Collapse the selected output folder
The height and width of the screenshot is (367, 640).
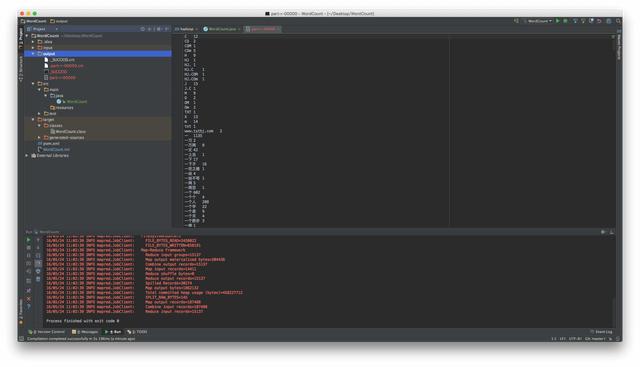click(x=33, y=53)
